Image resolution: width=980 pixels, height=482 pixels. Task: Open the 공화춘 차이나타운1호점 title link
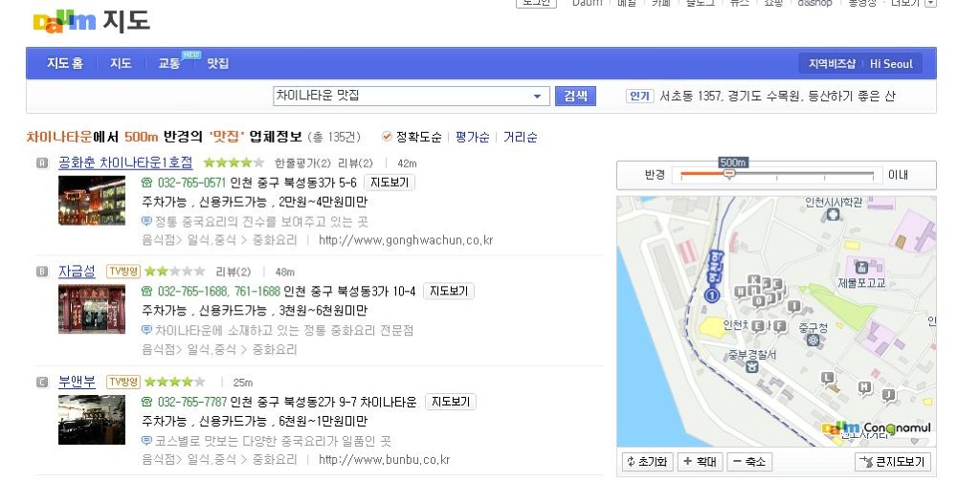pyautogui.click(x=125, y=163)
